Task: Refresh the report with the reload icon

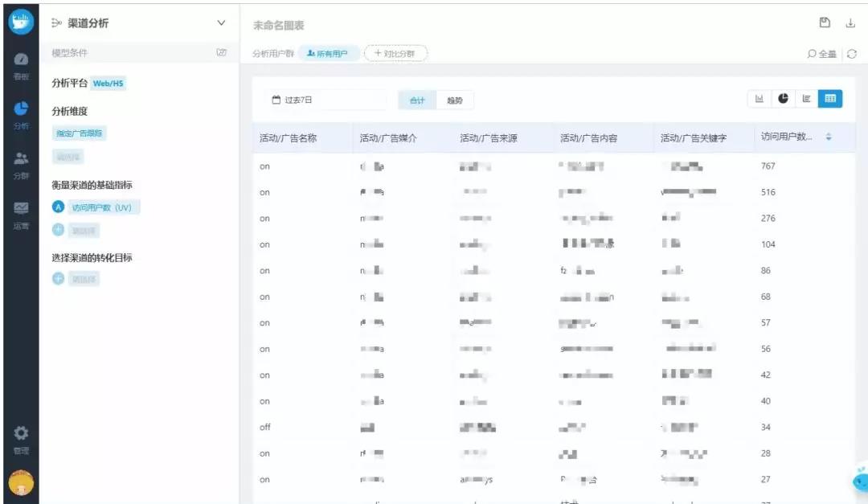Action: (x=852, y=54)
